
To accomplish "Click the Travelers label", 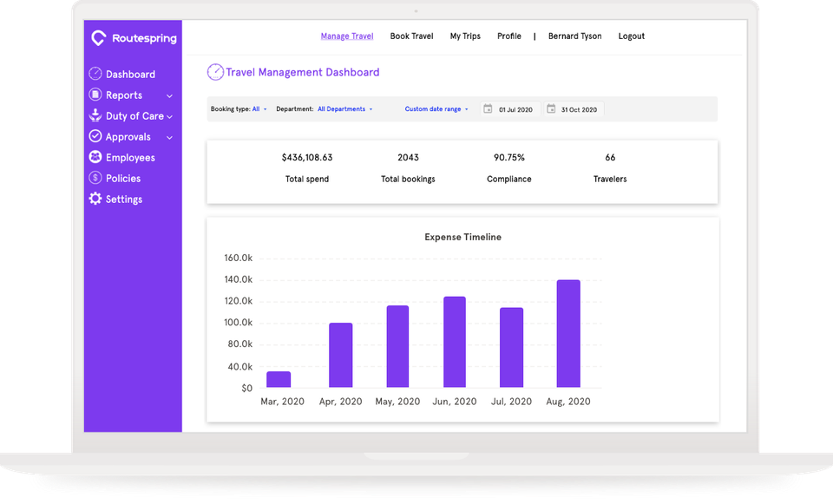I will [x=610, y=179].
